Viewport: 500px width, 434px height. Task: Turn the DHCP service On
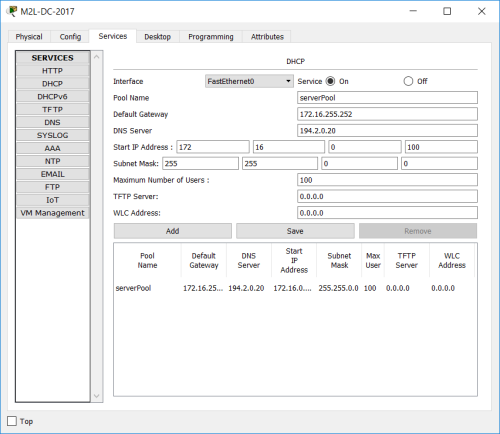tap(330, 81)
